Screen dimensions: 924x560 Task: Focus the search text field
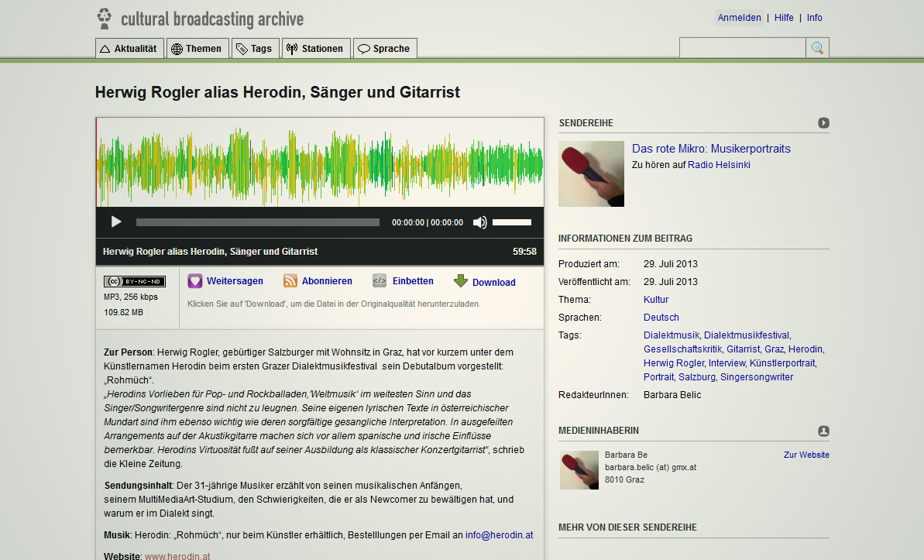(x=743, y=48)
